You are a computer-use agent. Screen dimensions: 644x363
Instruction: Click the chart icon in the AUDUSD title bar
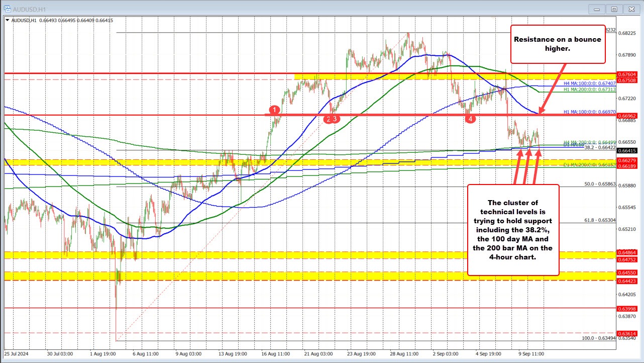pos(7,9)
